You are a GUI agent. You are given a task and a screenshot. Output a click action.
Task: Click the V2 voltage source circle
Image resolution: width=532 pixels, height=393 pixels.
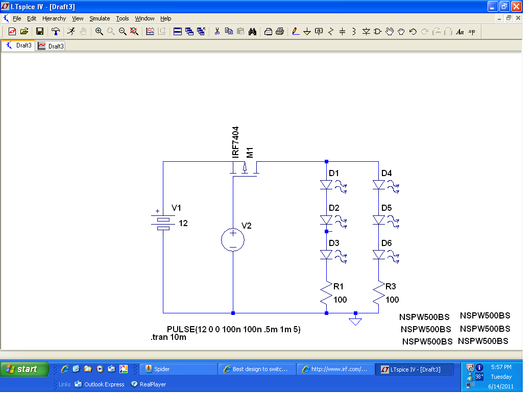point(233,240)
